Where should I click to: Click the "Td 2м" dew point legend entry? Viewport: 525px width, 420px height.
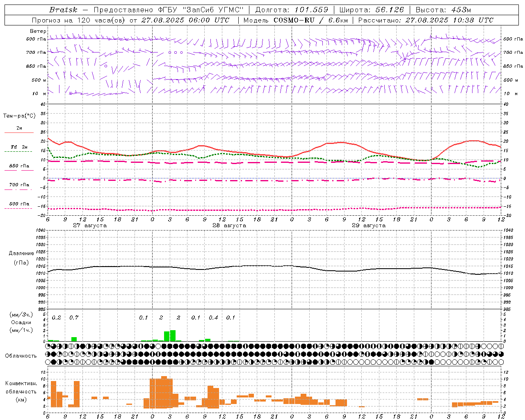click(x=19, y=147)
